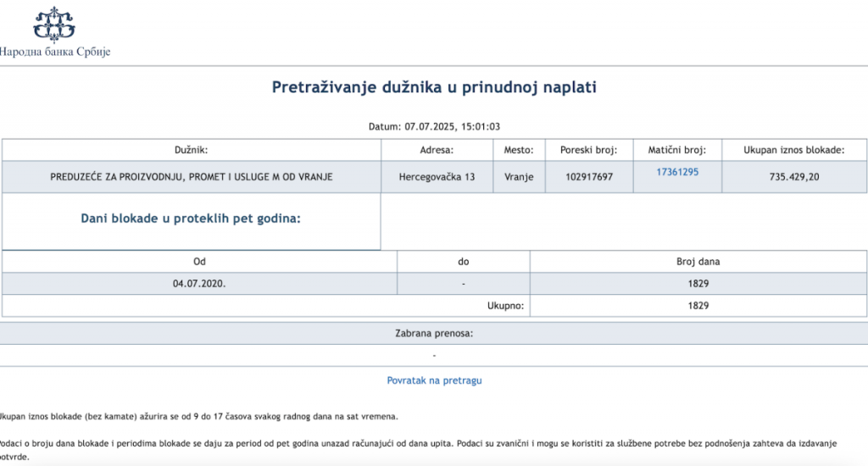This screenshot has height=466, width=868.
Task: Open the matični broj 17361295 link
Action: coord(677,172)
